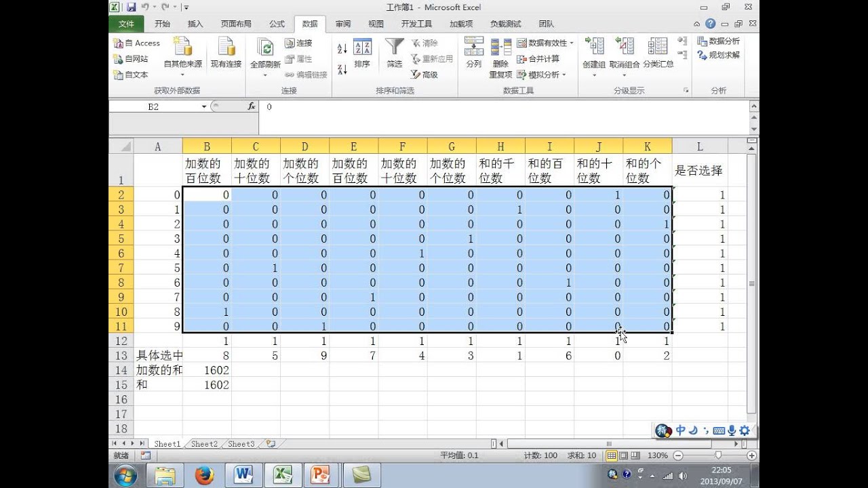Click Advanced filter (高级) button

(x=425, y=75)
